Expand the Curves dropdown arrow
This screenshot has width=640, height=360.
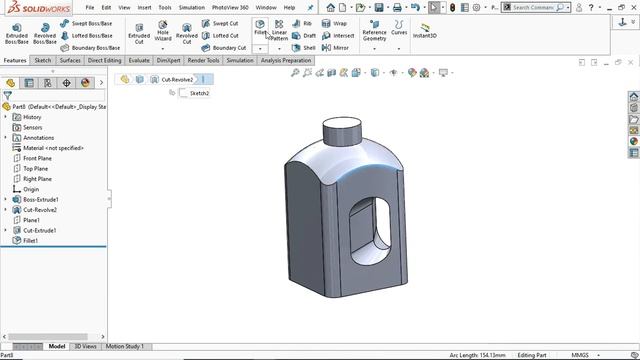coord(399,49)
